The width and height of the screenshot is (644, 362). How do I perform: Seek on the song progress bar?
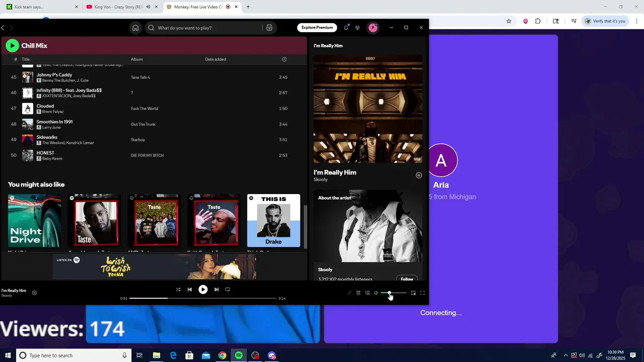[203, 298]
